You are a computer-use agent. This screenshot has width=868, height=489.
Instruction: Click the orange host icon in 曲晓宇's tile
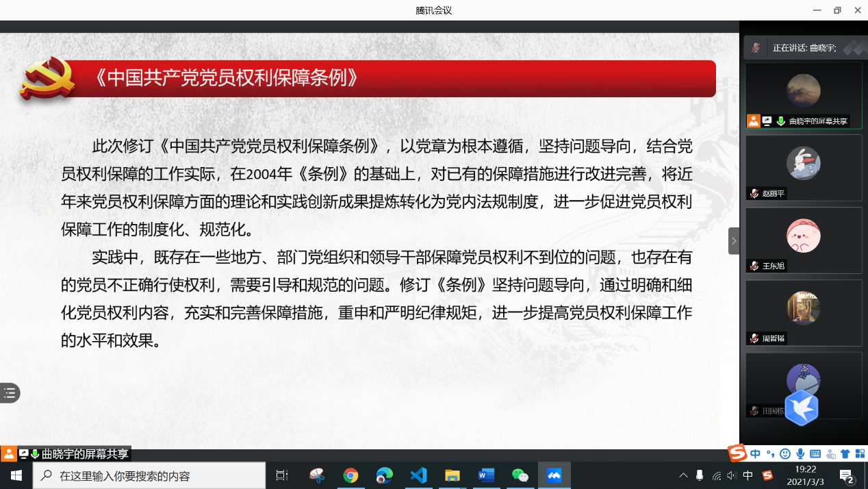coord(754,121)
